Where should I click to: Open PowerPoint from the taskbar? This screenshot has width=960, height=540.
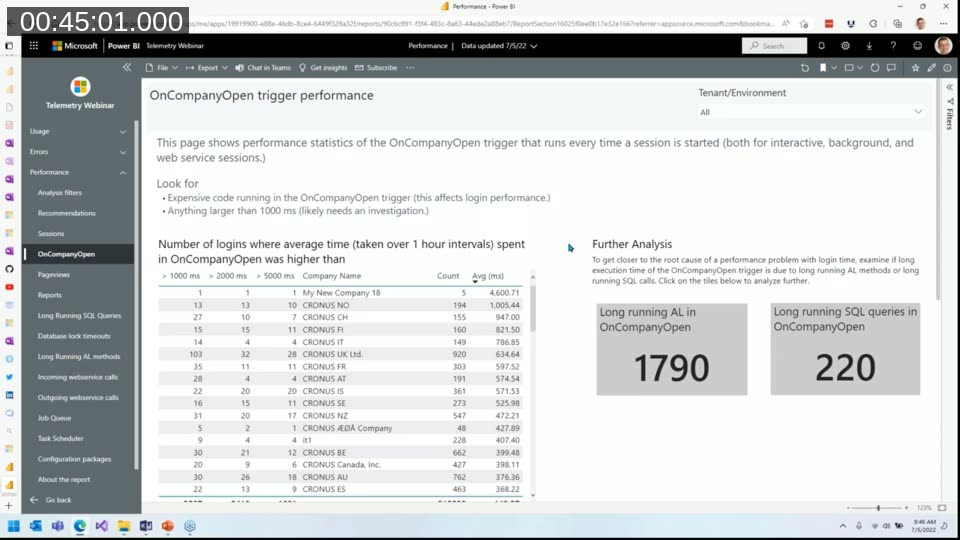point(168,526)
